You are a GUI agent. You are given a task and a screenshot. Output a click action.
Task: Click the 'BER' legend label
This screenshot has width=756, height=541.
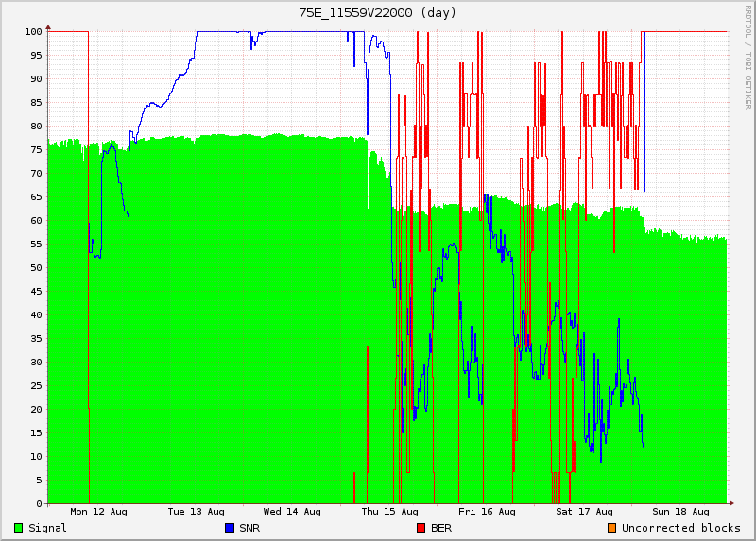[441, 528]
